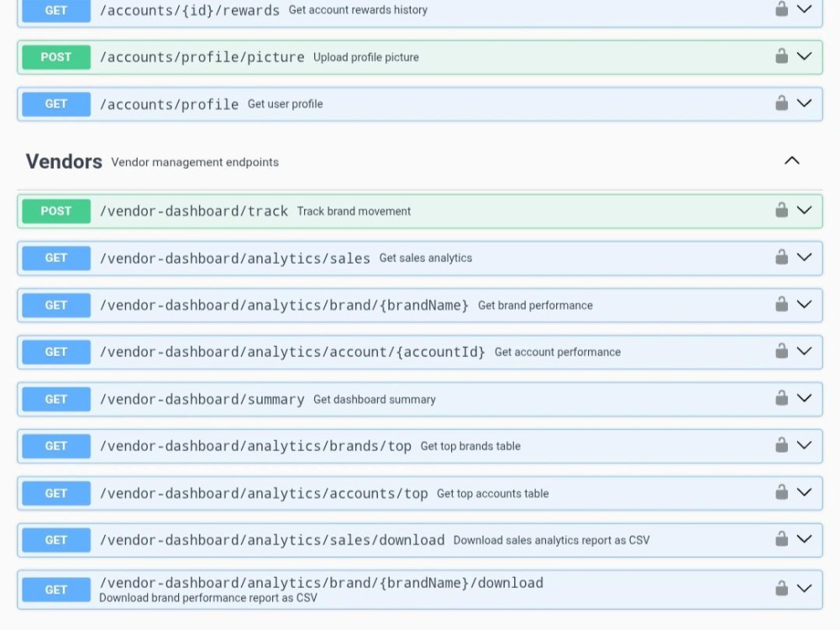The image size is (840, 630).
Task: Expand Get sales analytics endpoint chevron
Action: pos(805,257)
